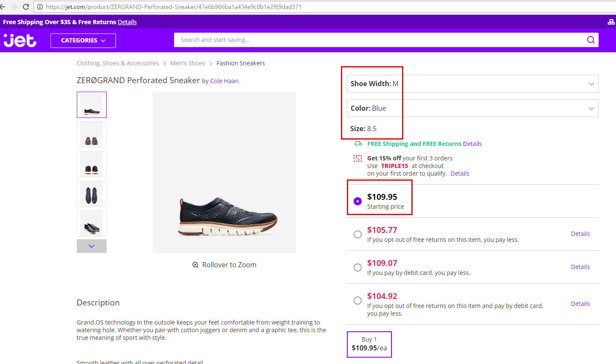Viewport: 616px width, 364px height.
Task: Go back with browser back arrow
Action: tap(3, 7)
